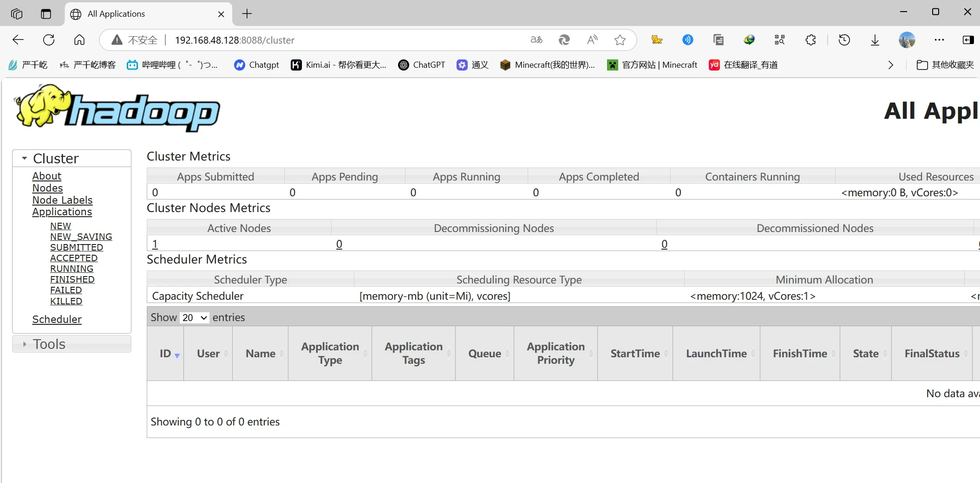Expand the Tools sidebar section

click(25, 344)
